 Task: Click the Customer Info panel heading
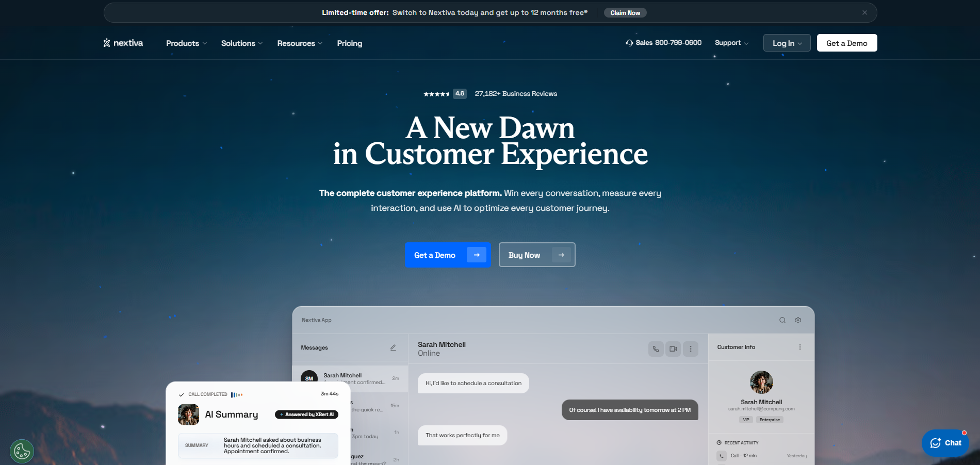pos(736,347)
